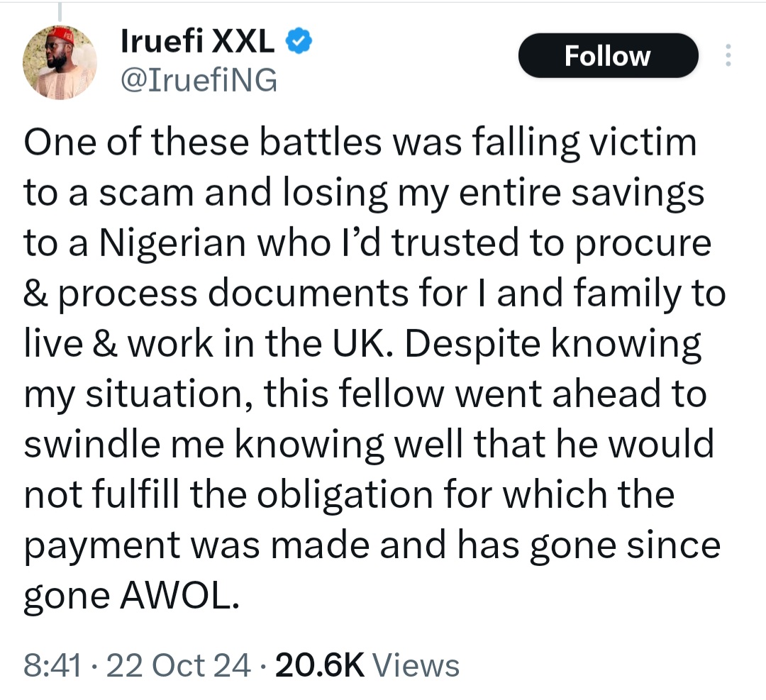This screenshot has height=700, width=766.
Task: Open the Iruefi XXL display name
Action: pos(198,44)
